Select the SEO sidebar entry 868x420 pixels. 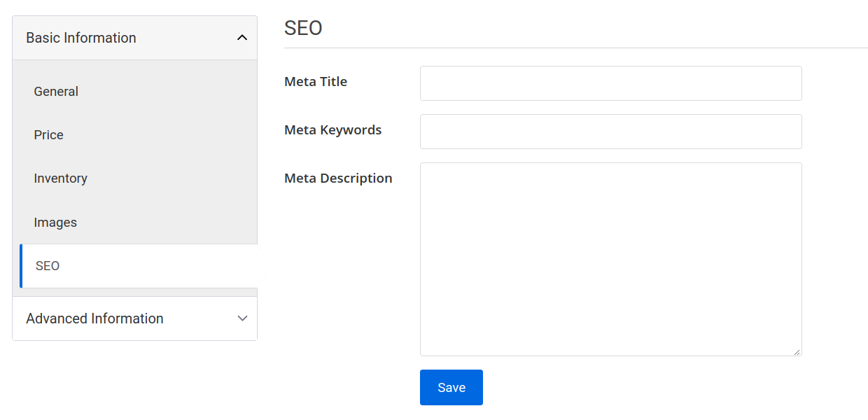48,266
